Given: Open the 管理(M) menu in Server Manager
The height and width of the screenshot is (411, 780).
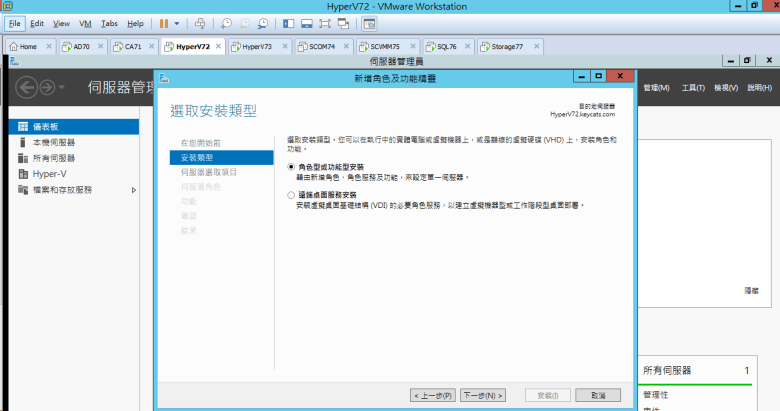Looking at the screenshot, I should (x=656, y=88).
